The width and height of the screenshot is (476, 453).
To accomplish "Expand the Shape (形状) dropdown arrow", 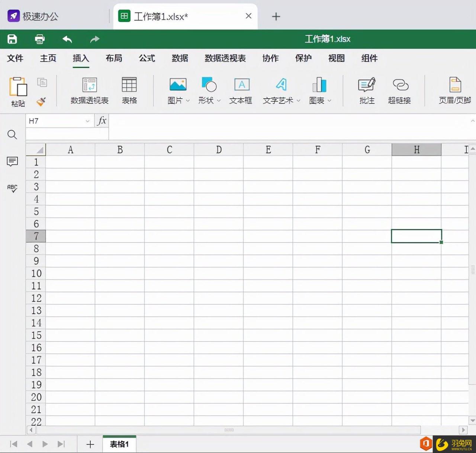I will click(x=219, y=101).
